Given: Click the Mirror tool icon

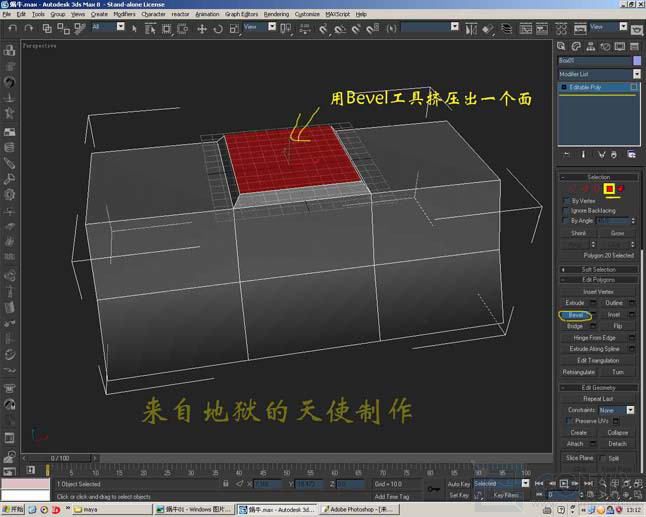Looking at the screenshot, I should tap(470, 28).
